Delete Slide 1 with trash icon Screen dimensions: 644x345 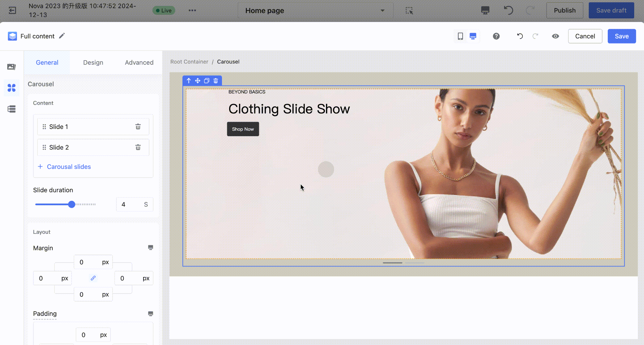[x=138, y=127]
